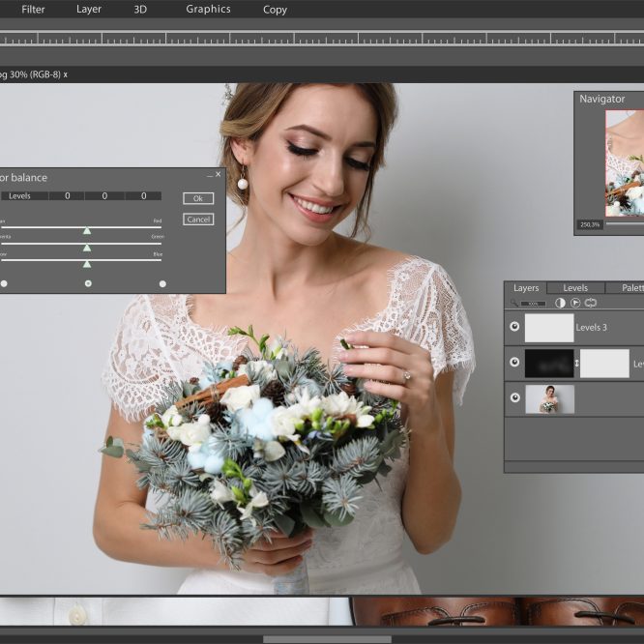Click the loop link icon in Layers panel
The image size is (644, 644).
coord(591,303)
